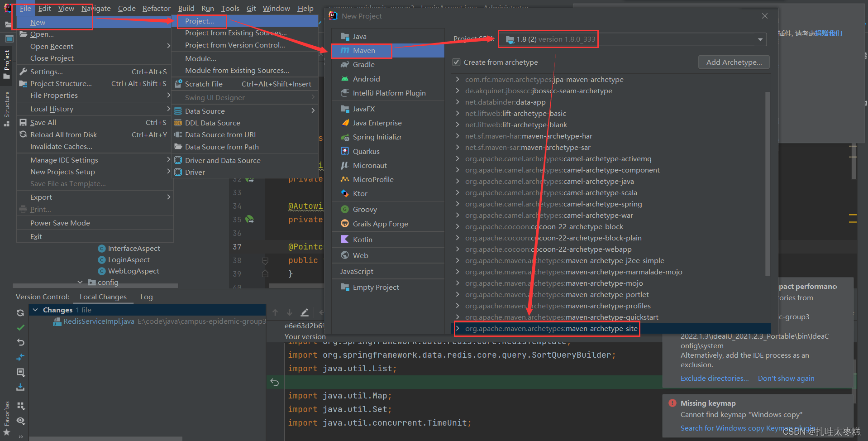Select Empty Project type
The height and width of the screenshot is (441, 868).
tap(388, 287)
